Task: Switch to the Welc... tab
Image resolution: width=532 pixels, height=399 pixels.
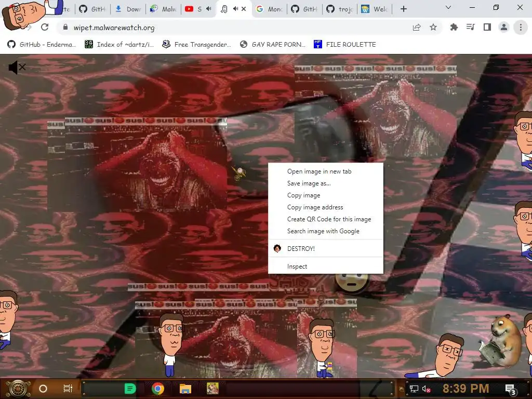Action: (375, 9)
